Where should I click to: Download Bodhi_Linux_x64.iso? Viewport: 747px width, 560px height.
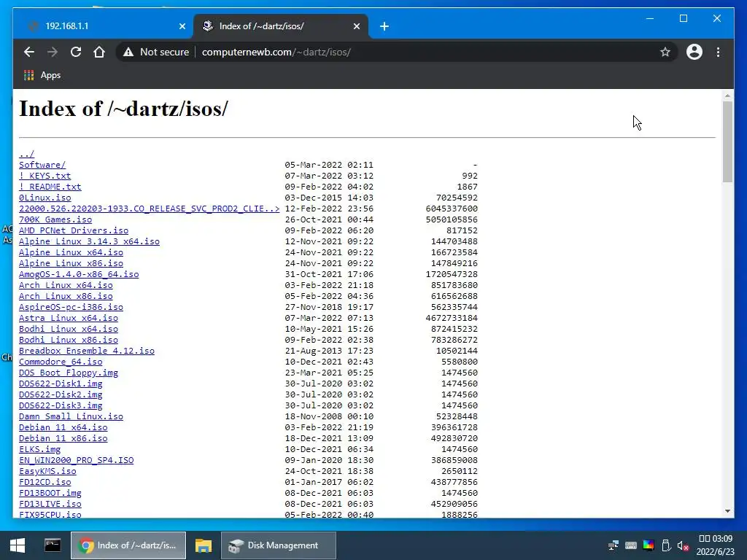pyautogui.click(x=69, y=329)
